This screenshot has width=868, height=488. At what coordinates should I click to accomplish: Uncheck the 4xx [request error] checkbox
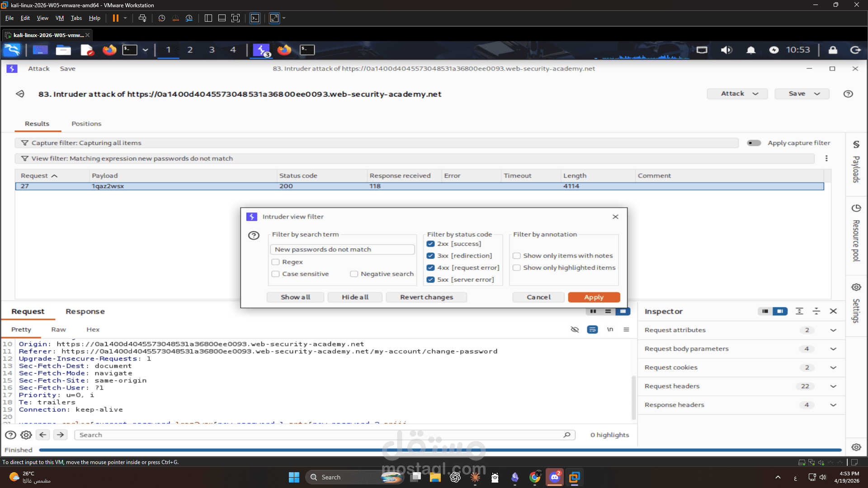(x=430, y=267)
